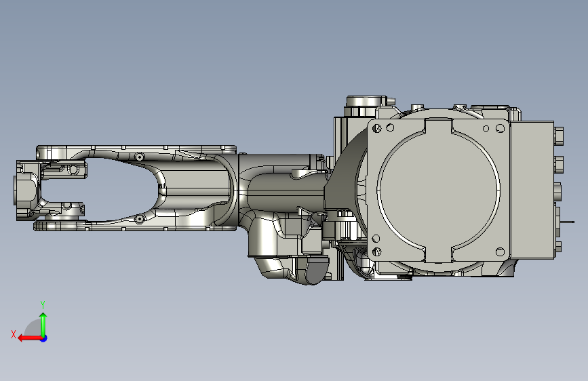
Task: Select the upper screw on the forearm casting
Action: tap(139, 157)
